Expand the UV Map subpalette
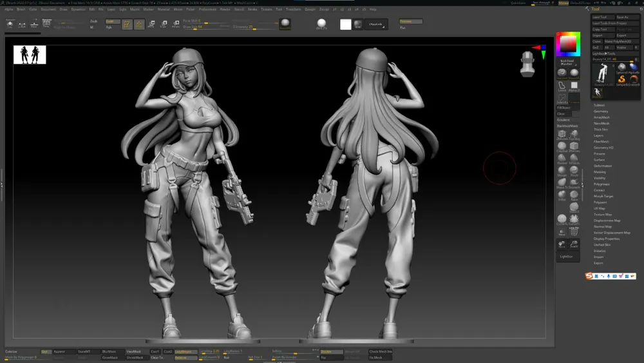This screenshot has width=644, height=363. click(x=600, y=208)
